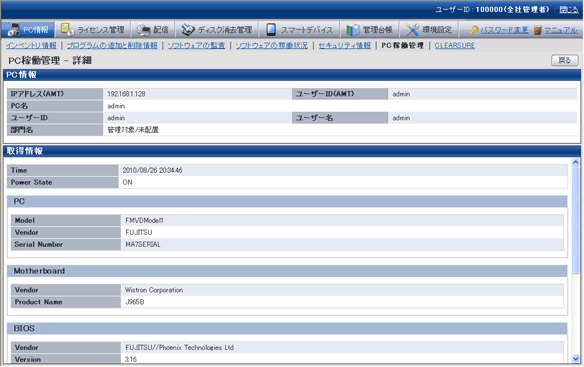The width and height of the screenshot is (584, 367).
Task: Click the 戻る back button
Action: coord(565,60)
